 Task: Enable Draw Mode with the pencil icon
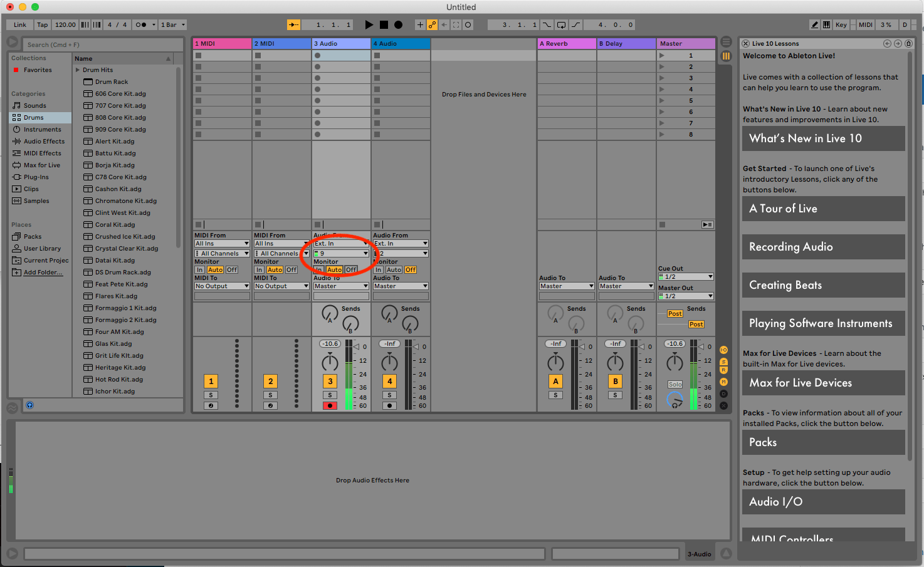pos(815,24)
